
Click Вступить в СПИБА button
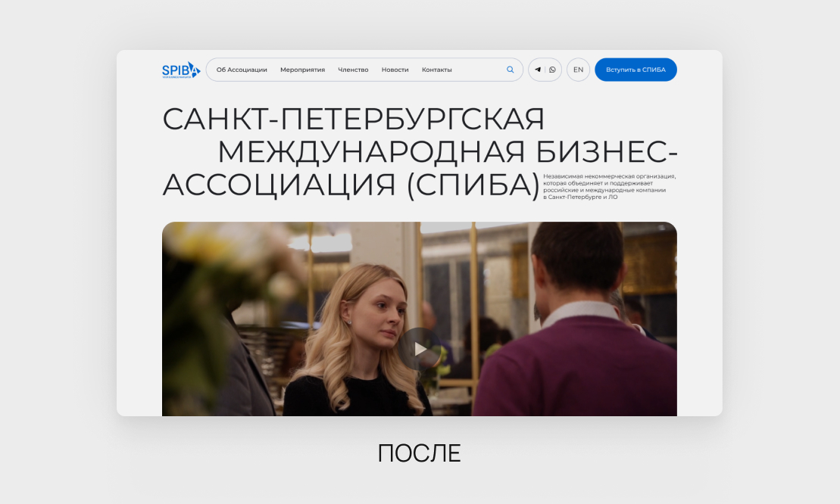(635, 70)
